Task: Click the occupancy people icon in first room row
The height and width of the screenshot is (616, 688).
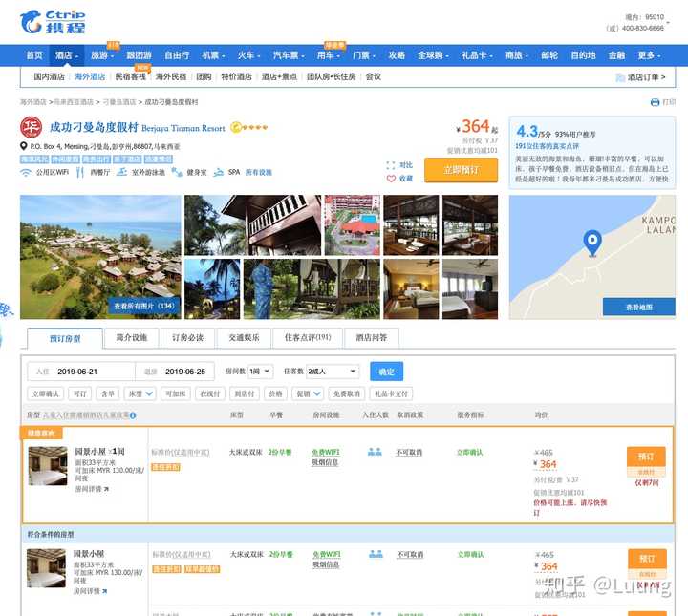Action: [x=375, y=452]
